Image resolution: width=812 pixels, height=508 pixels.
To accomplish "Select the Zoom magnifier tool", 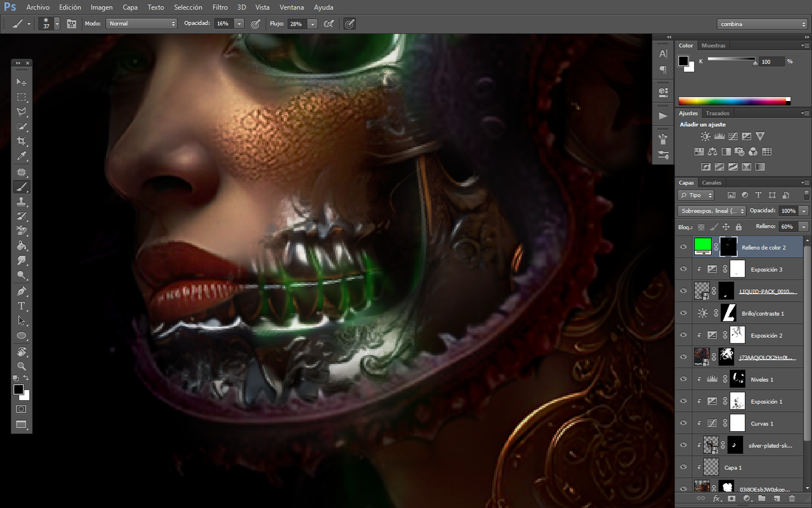I will (22, 366).
